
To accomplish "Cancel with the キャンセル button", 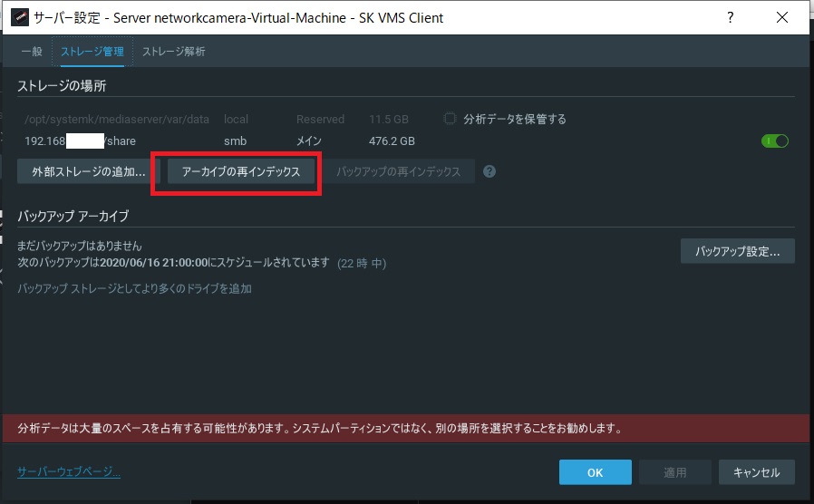I will pyautogui.click(x=756, y=472).
